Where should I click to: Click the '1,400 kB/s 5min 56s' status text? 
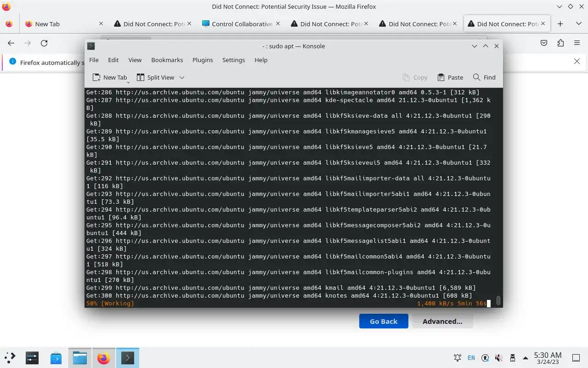click(452, 304)
